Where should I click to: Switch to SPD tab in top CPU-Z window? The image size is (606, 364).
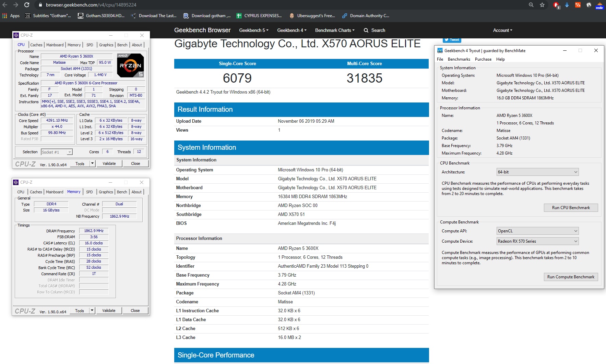pos(90,45)
